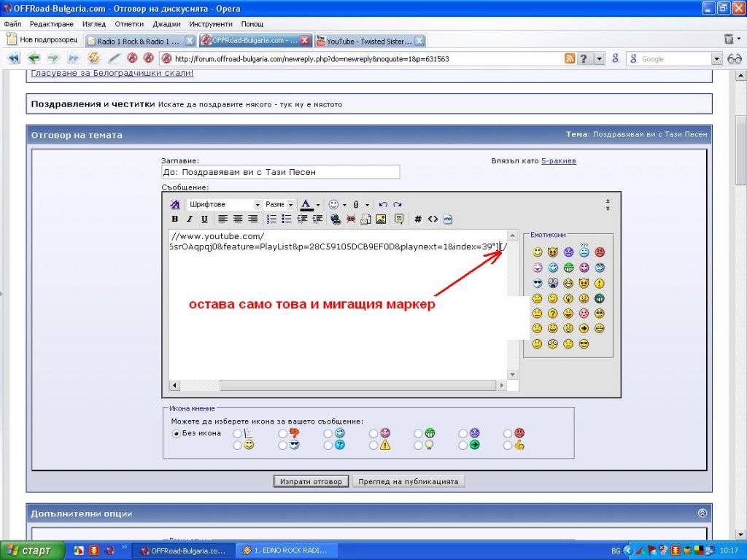
Task: Select warning triangle post icon radio
Action: click(373, 446)
